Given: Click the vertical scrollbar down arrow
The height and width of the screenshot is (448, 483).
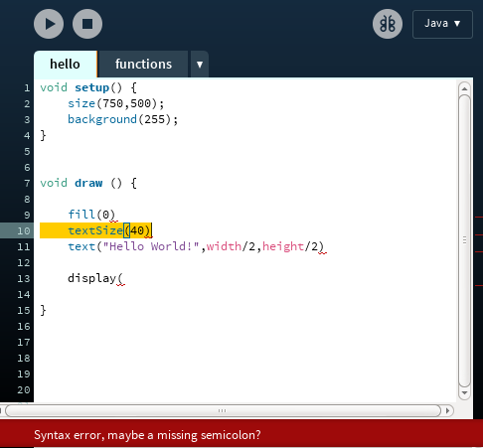Looking at the screenshot, I should (x=464, y=393).
